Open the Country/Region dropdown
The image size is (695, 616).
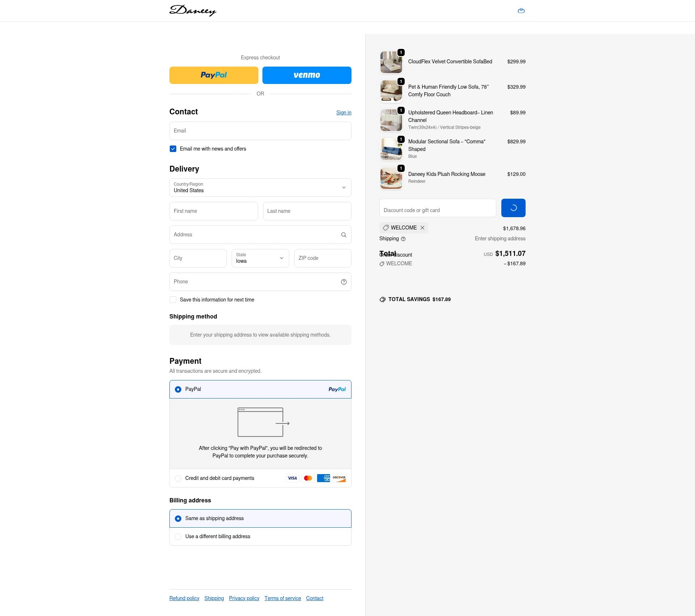pyautogui.click(x=260, y=187)
